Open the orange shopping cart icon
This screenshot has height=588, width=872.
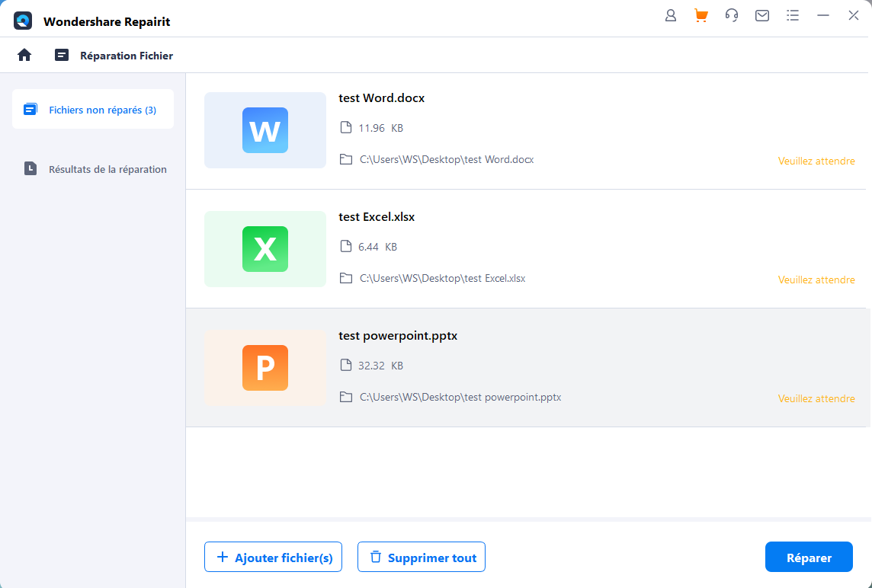(700, 15)
